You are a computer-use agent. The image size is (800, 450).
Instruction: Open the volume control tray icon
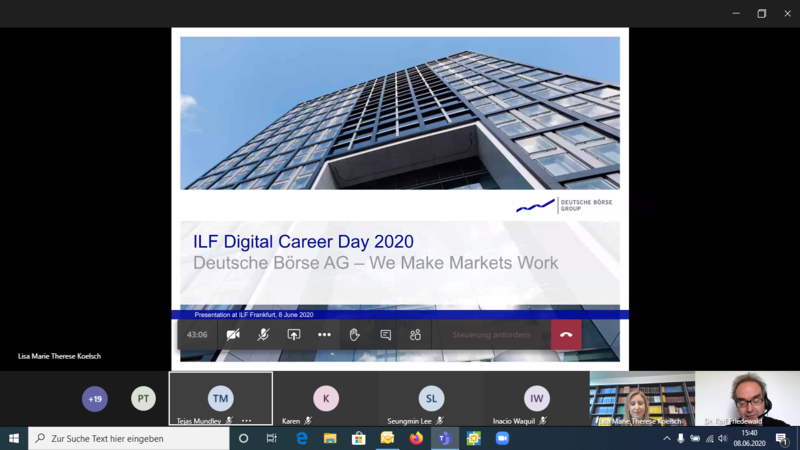click(x=722, y=438)
